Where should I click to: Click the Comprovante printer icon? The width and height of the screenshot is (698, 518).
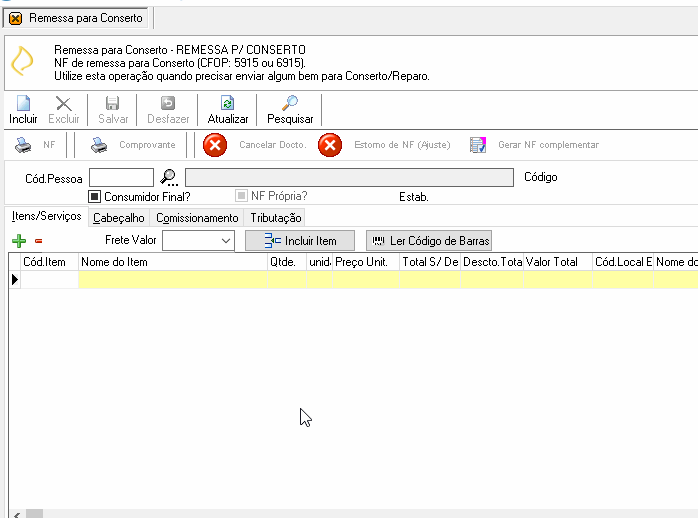99,145
